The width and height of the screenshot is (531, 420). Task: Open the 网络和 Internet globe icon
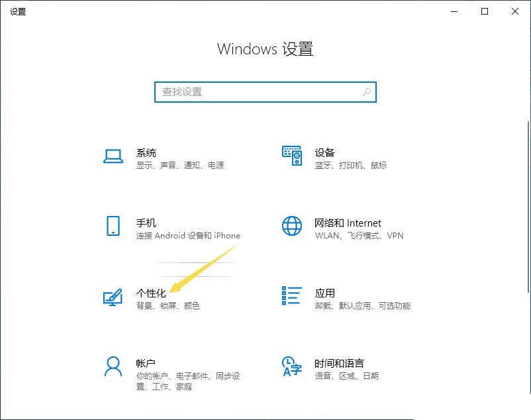click(x=292, y=226)
